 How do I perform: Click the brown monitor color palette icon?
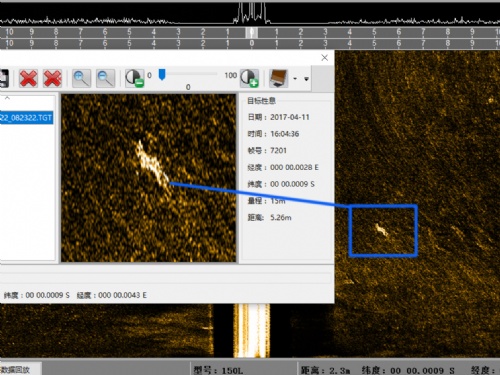pos(278,78)
